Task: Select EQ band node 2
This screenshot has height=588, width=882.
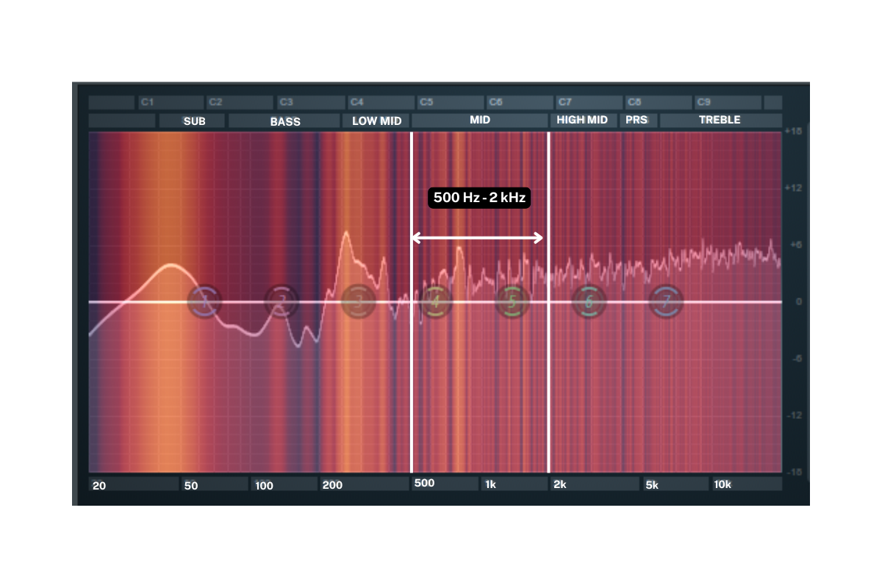Action: (x=283, y=301)
